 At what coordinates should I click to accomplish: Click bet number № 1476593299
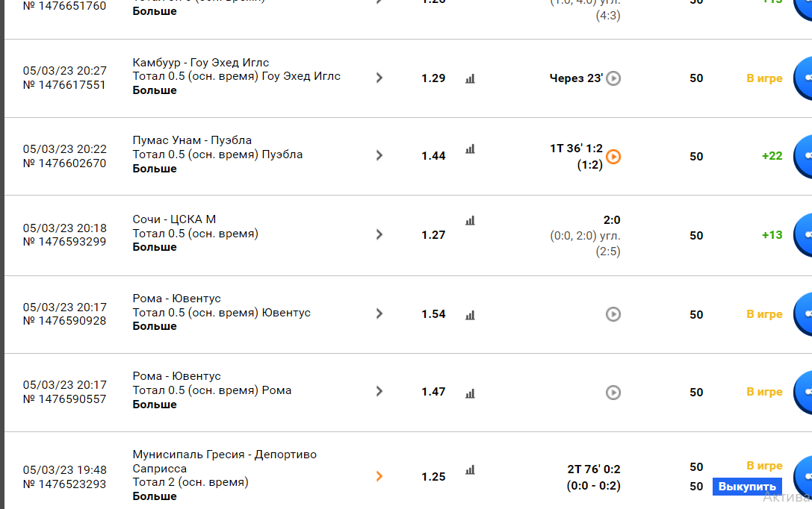tap(64, 242)
